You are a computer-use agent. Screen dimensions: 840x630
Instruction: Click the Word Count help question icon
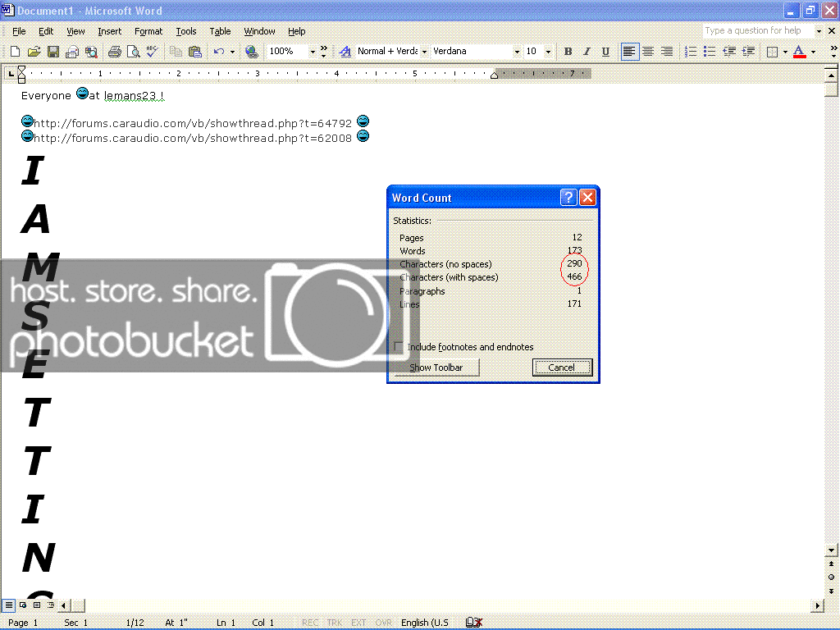tap(568, 198)
